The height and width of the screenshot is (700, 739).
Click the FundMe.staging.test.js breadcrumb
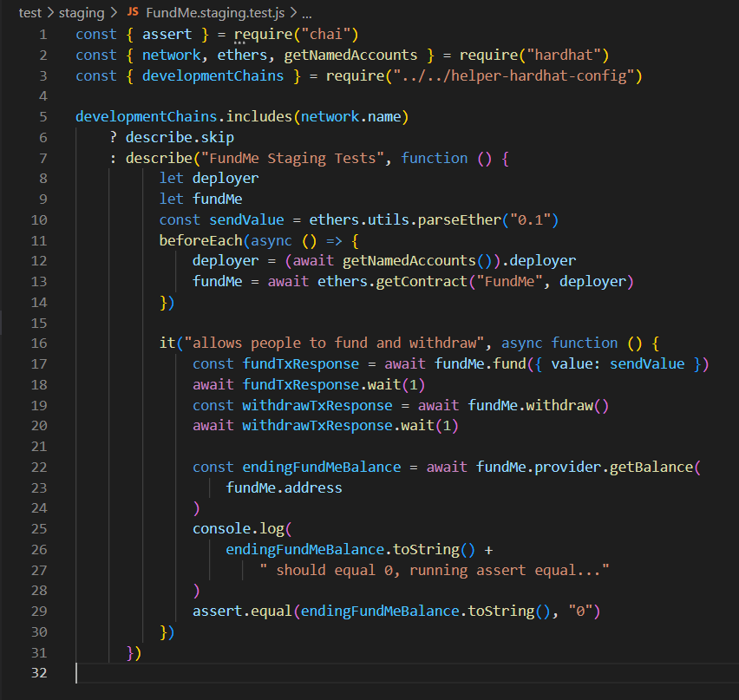click(x=215, y=13)
